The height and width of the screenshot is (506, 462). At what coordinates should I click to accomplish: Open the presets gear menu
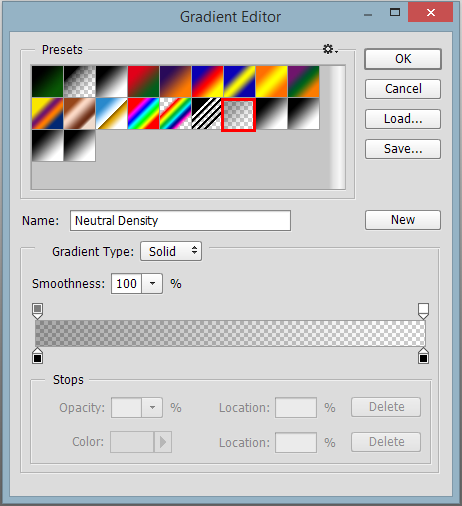tap(330, 49)
